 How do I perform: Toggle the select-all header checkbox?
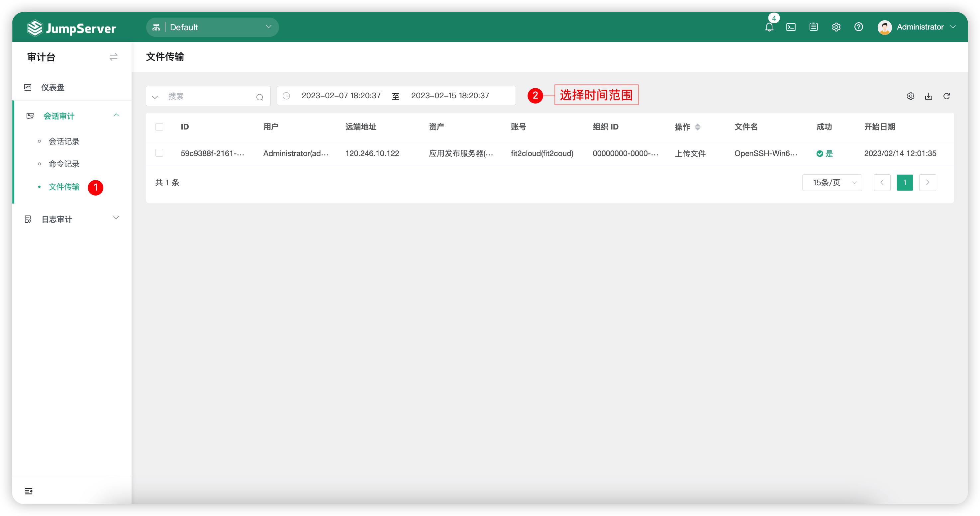point(159,127)
